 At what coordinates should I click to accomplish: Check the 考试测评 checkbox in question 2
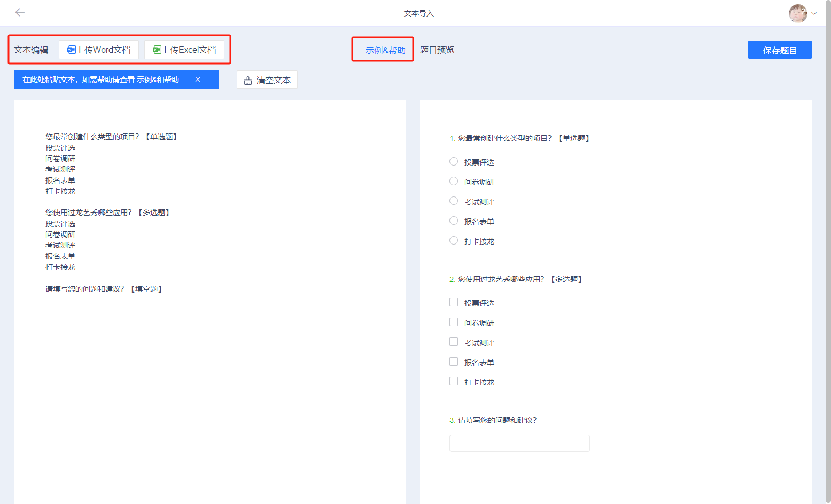click(454, 342)
